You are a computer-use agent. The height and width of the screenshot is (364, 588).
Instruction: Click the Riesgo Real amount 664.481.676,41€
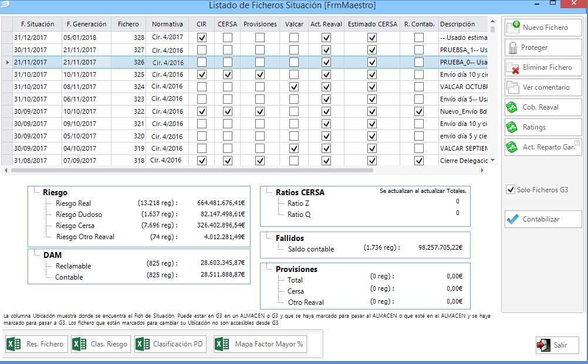[221, 203]
